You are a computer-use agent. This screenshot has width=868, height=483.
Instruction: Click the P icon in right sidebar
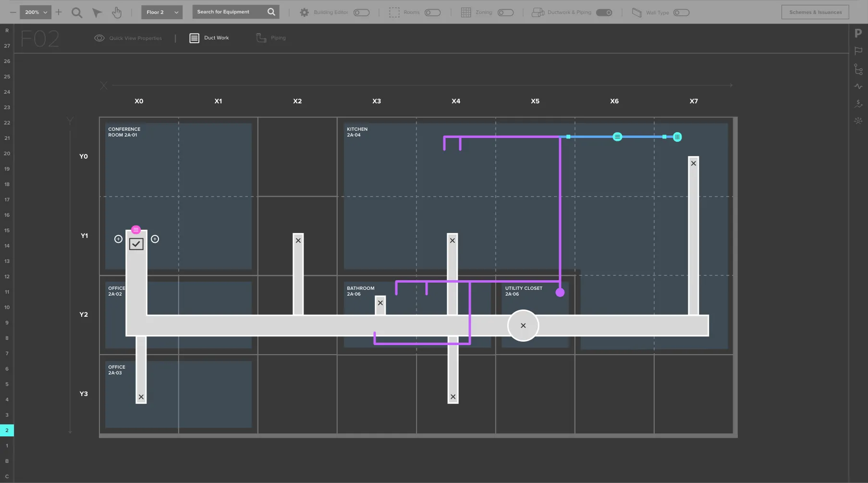point(858,33)
